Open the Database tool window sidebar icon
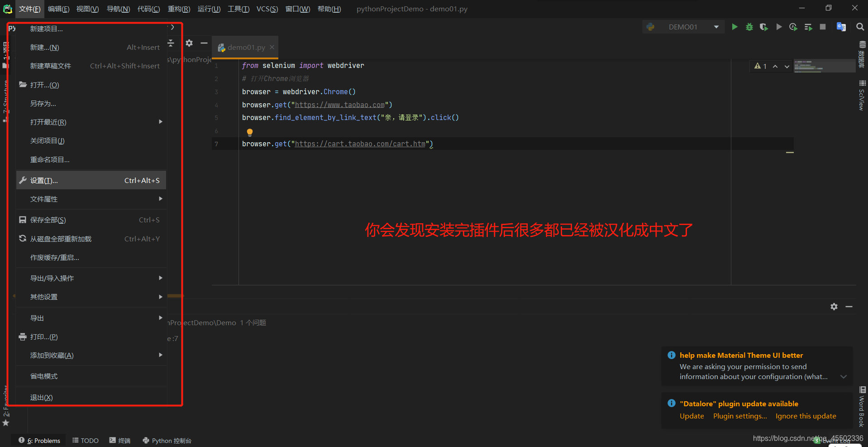 (x=862, y=53)
